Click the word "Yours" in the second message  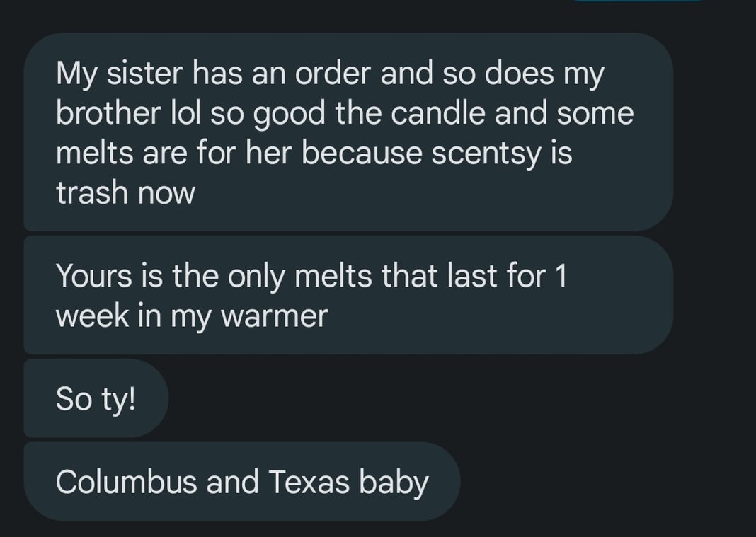(x=94, y=276)
